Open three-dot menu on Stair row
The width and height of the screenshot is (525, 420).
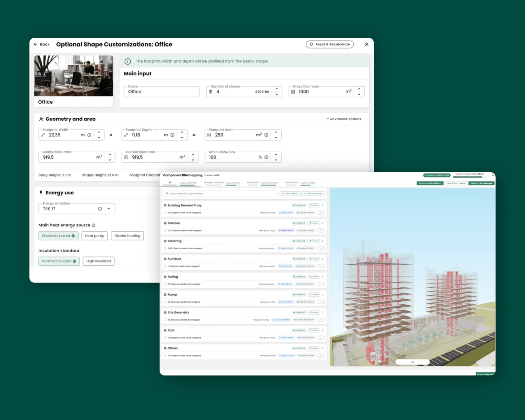[323, 330]
